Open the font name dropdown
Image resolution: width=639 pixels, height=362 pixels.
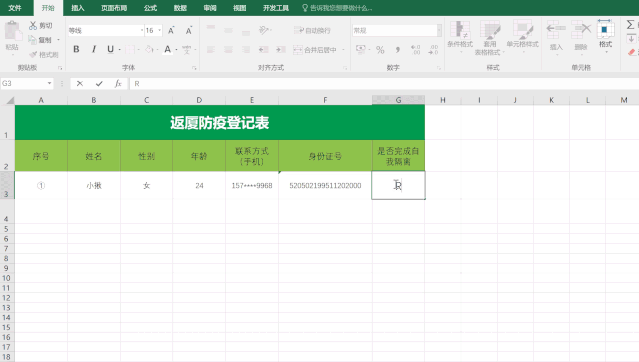click(142, 31)
